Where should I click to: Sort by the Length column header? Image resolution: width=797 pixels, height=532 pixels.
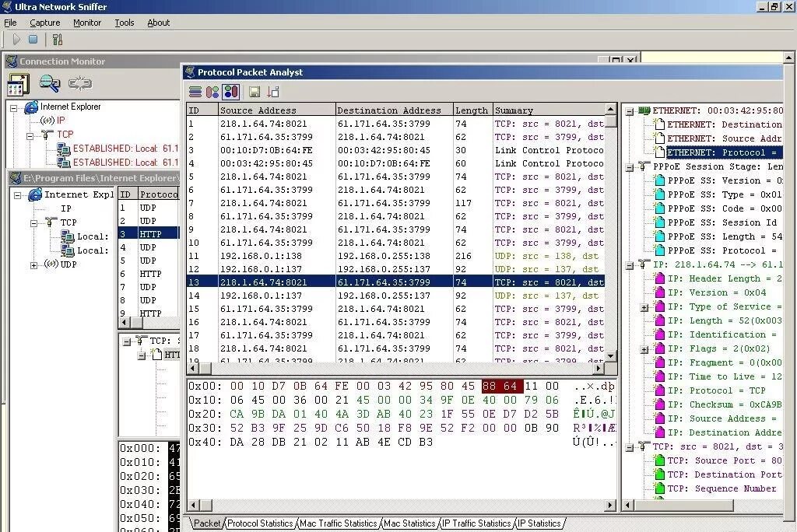[472, 110]
